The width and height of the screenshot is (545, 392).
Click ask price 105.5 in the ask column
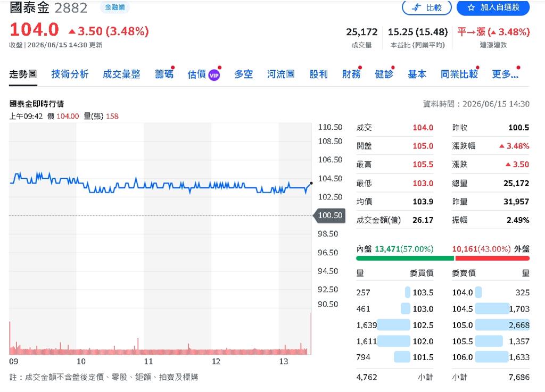(x=463, y=341)
